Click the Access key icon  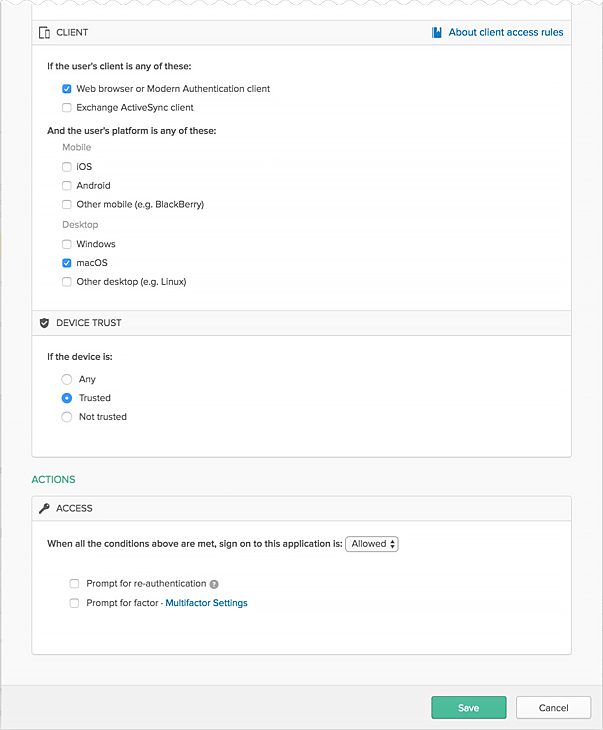(x=44, y=508)
